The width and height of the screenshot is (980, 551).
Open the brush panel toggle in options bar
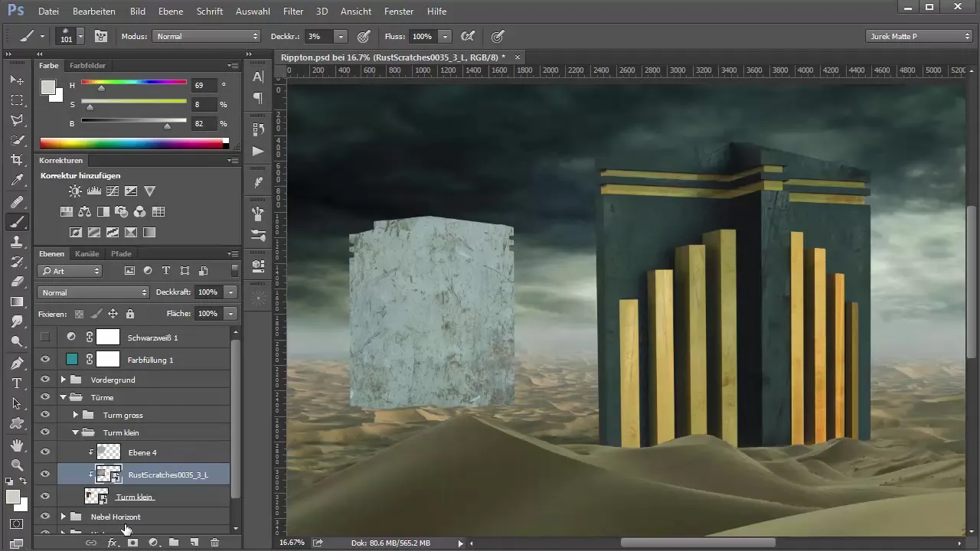click(x=100, y=36)
